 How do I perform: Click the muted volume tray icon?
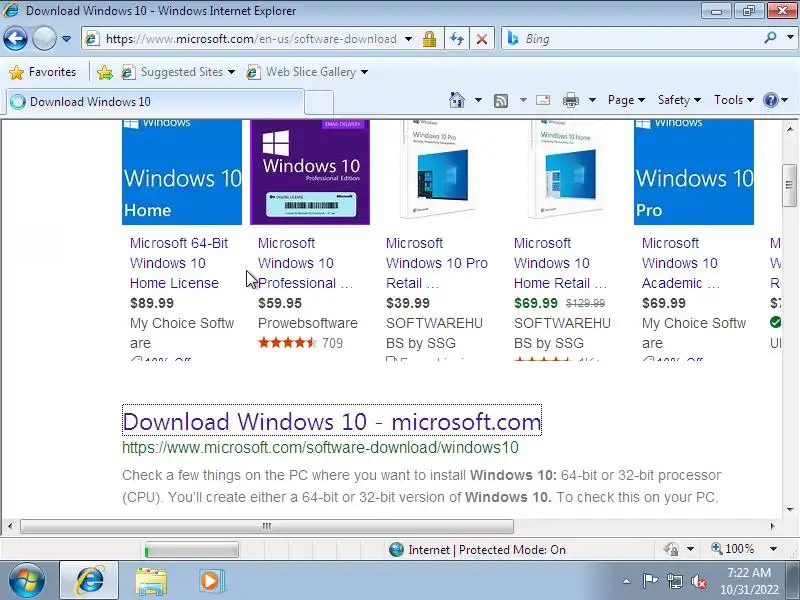pos(699,581)
